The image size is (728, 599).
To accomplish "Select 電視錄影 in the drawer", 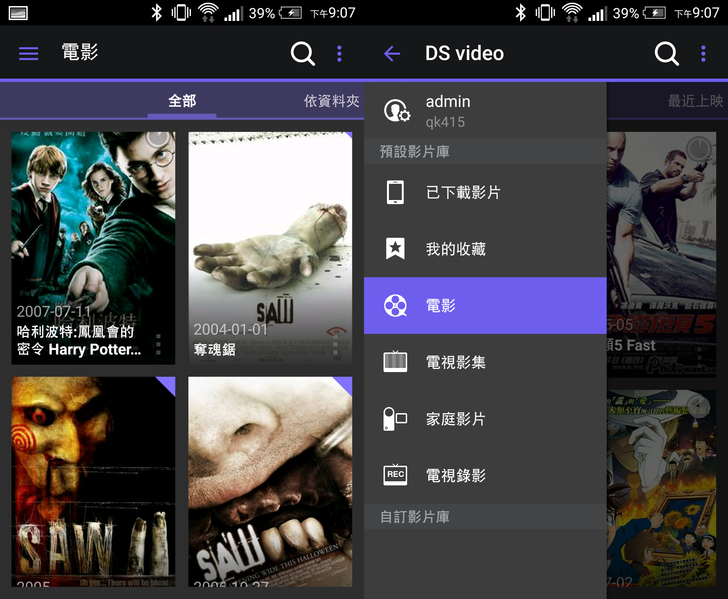I will point(485,475).
